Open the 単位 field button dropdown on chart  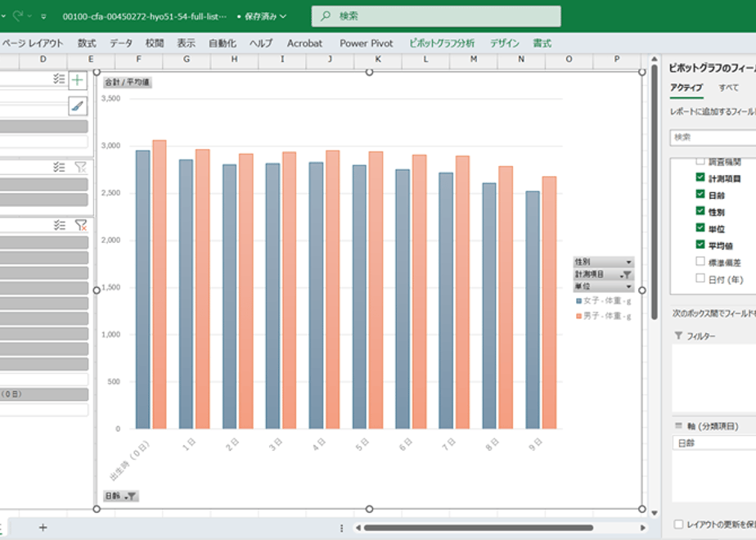[x=603, y=286]
